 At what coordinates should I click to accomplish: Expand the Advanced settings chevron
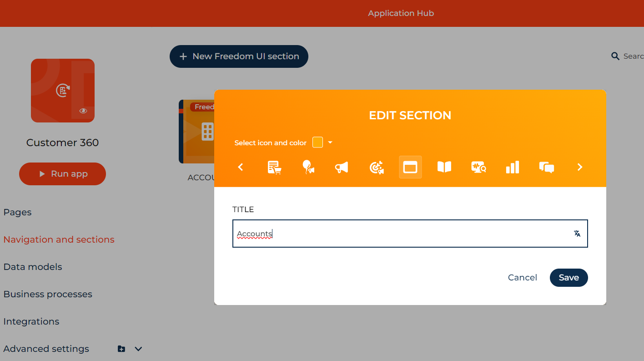click(138, 349)
